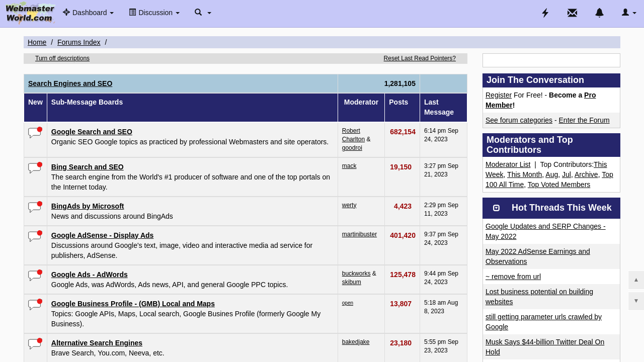Open parameter urls crawled by Google thread
The width and height of the screenshot is (644, 362).
click(x=543, y=322)
